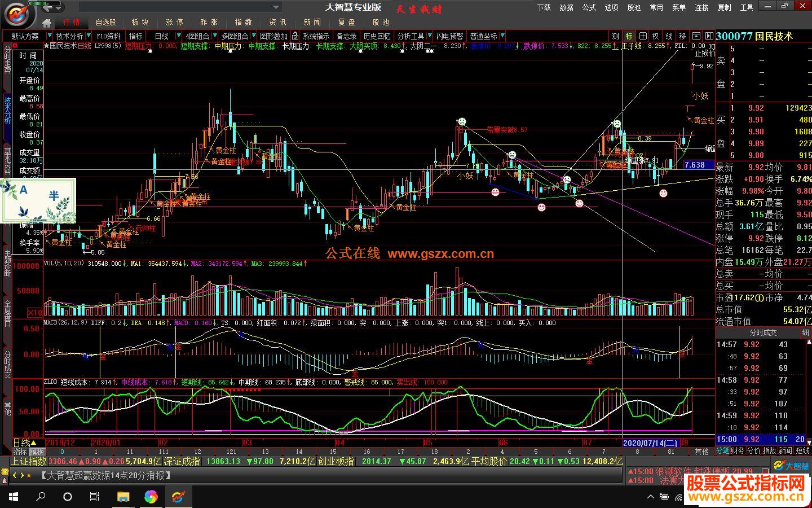812x508 pixels.
Task: Click the collapse-side-panel arrow icon
Action: click(x=709, y=36)
